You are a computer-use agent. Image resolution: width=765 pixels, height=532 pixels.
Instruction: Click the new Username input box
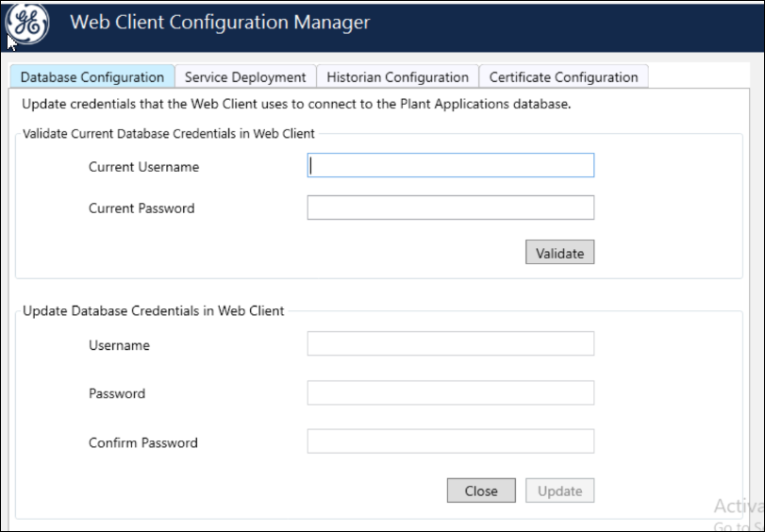tap(451, 343)
